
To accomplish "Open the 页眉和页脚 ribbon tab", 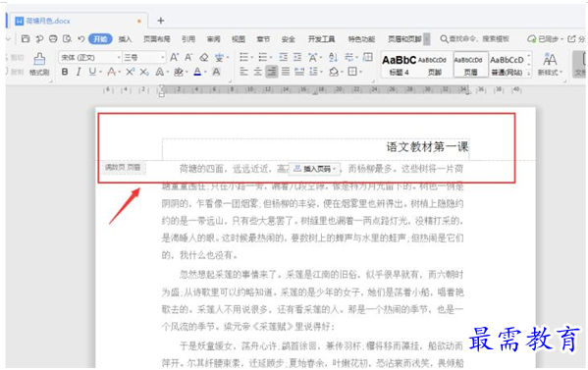I will [x=404, y=39].
